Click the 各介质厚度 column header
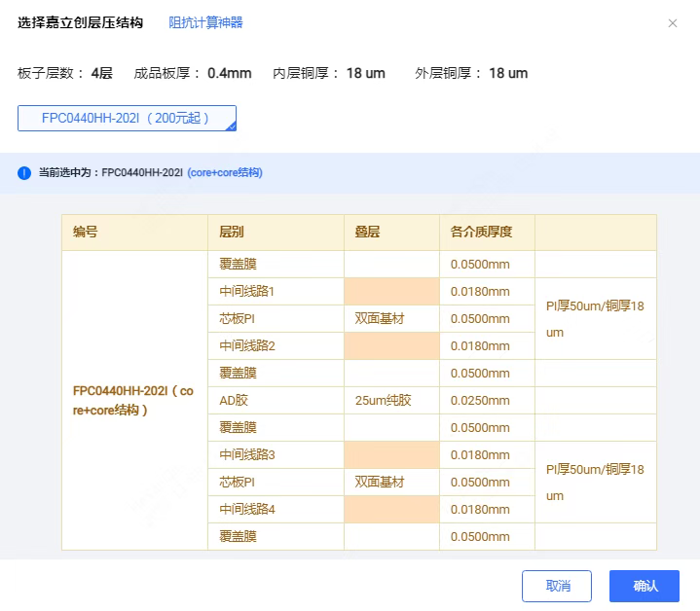This screenshot has width=700, height=611. (x=481, y=233)
